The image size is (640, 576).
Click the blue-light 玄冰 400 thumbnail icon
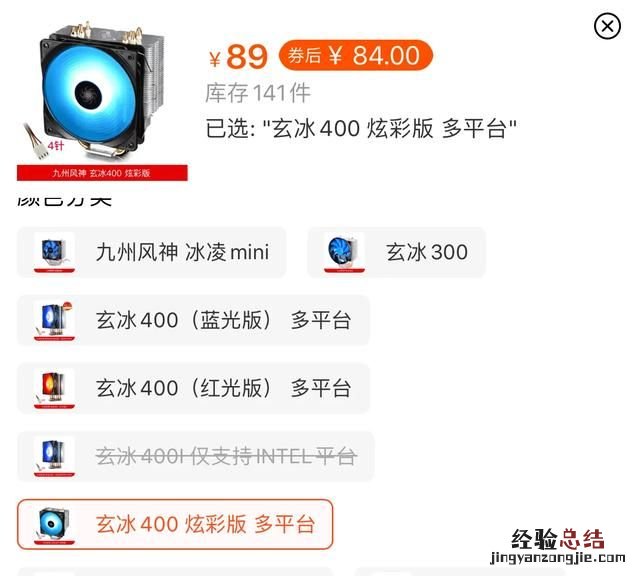pyautogui.click(x=54, y=320)
